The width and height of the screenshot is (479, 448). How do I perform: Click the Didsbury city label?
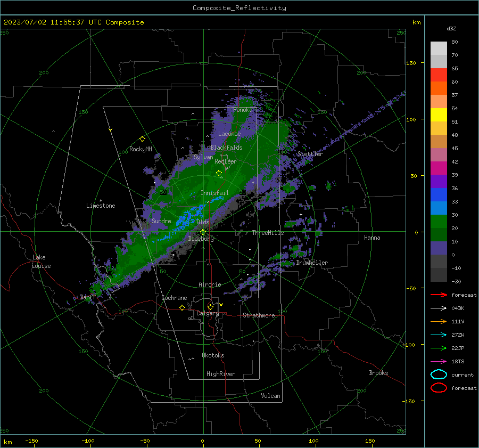pyautogui.click(x=201, y=239)
